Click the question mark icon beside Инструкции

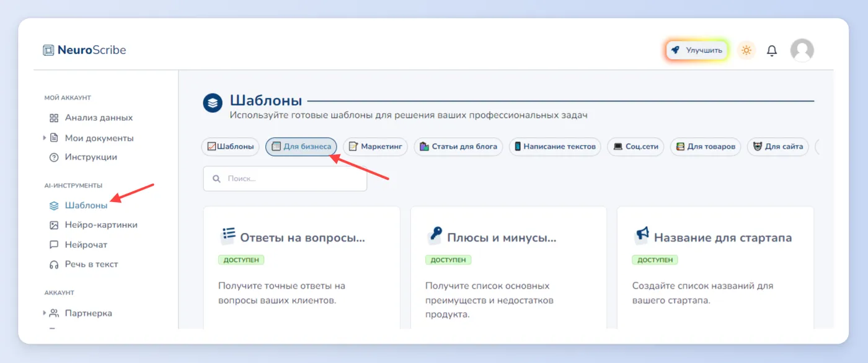(x=54, y=157)
